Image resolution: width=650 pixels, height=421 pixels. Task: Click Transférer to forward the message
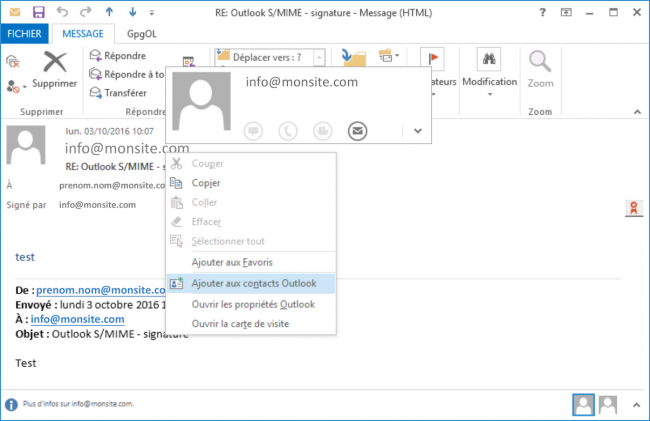click(119, 93)
